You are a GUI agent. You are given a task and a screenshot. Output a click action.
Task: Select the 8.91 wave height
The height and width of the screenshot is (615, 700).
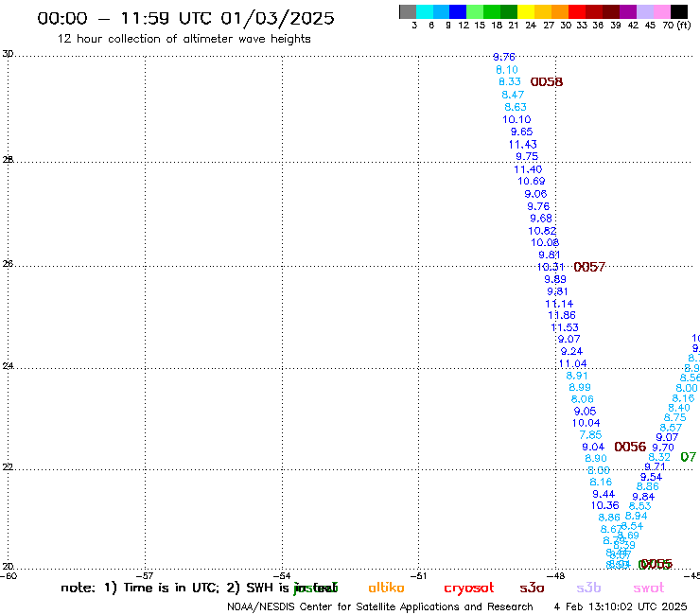[x=577, y=376]
